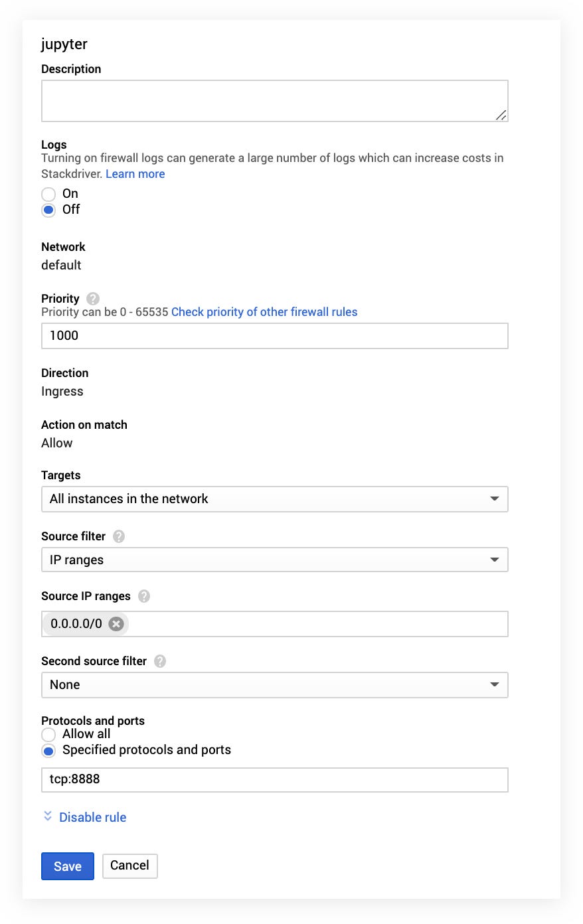
Task: Click the Second source filter help icon
Action: (x=160, y=661)
